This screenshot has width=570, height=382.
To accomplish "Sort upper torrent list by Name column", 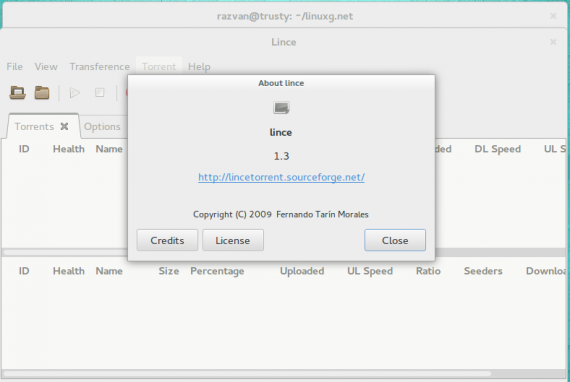I will [109, 149].
